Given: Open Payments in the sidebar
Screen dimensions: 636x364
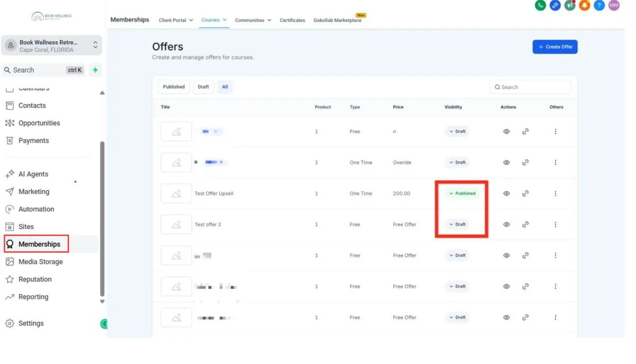Looking at the screenshot, I should coord(33,140).
